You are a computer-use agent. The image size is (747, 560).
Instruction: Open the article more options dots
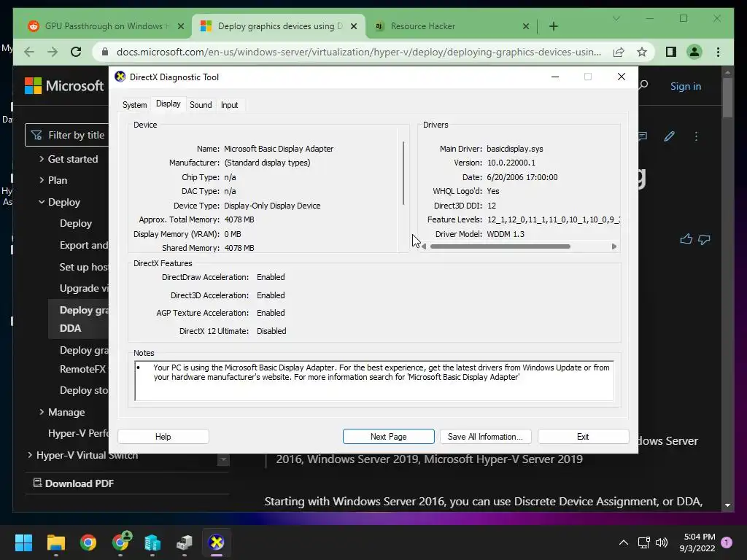pyautogui.click(x=696, y=136)
